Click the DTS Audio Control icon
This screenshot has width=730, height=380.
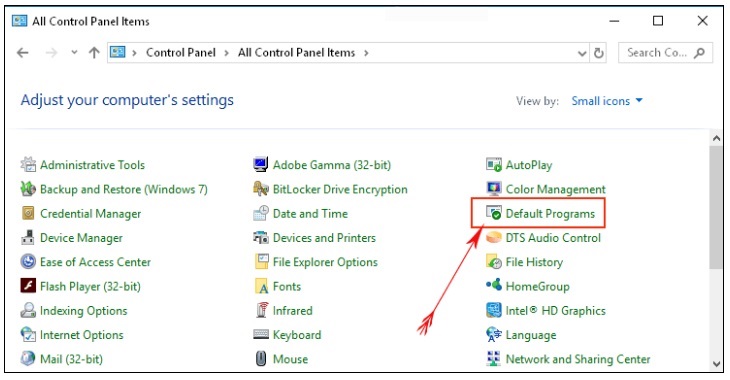coord(493,238)
